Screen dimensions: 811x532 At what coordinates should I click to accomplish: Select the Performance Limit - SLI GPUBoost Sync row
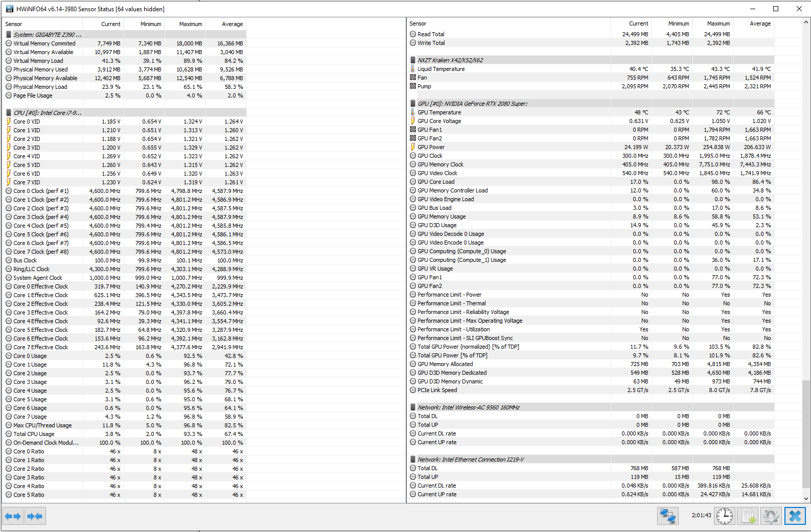tap(591, 338)
